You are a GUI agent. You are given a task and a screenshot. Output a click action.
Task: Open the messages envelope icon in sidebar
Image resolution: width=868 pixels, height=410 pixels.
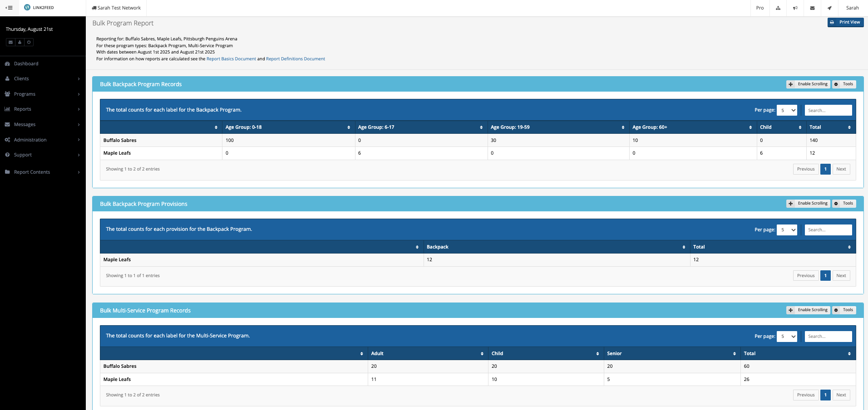(10, 42)
